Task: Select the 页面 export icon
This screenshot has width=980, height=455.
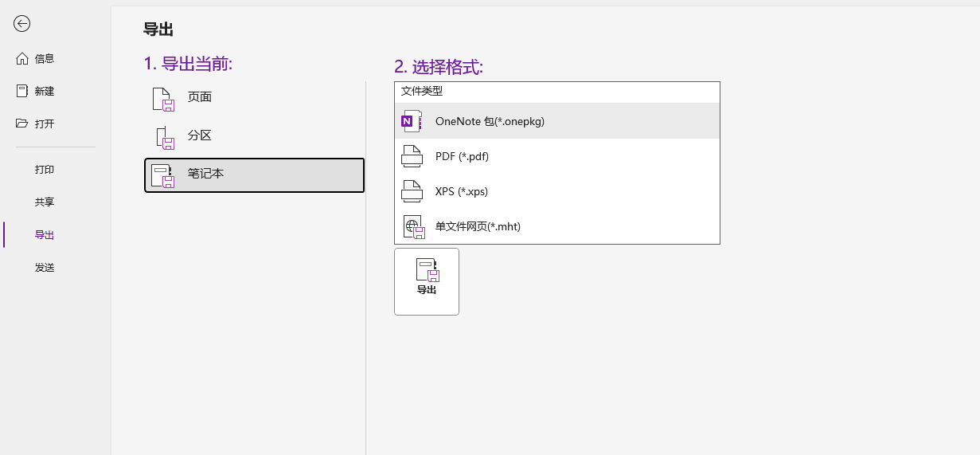Action: [x=163, y=99]
